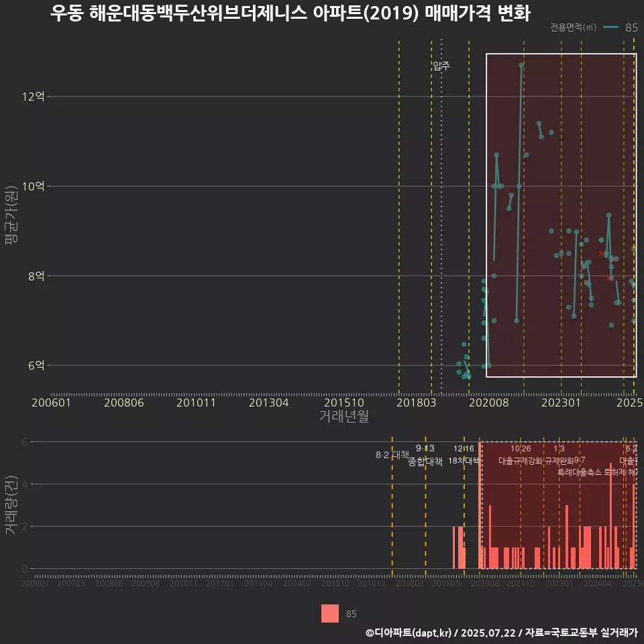Click the volume axis value 6
The height and width of the screenshot is (644, 644).
coord(25,442)
